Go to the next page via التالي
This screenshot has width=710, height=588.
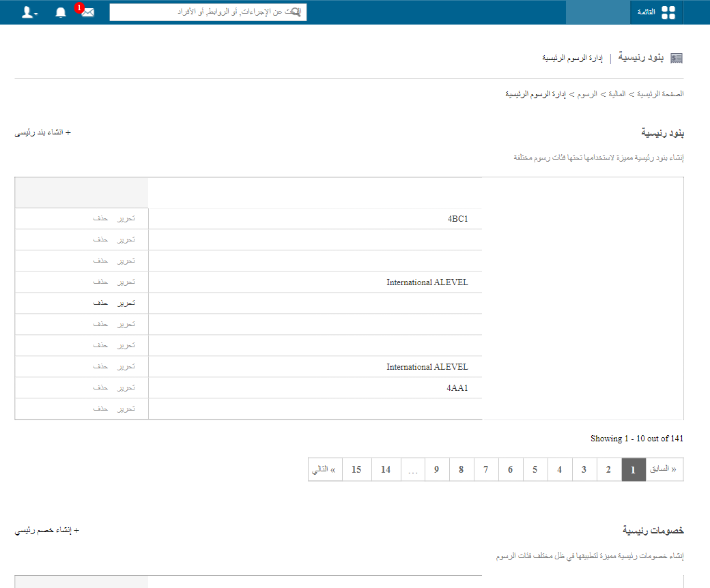tap(325, 469)
